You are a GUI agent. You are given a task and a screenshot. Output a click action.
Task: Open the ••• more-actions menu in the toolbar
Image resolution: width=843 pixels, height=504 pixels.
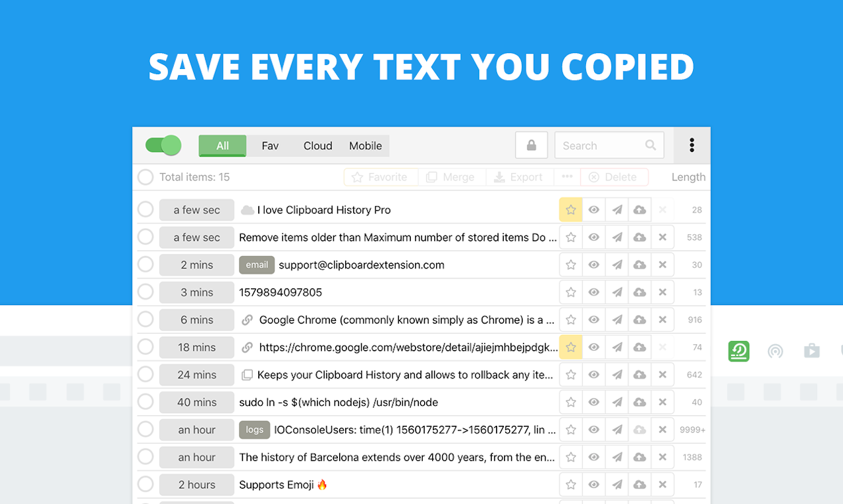coord(567,177)
